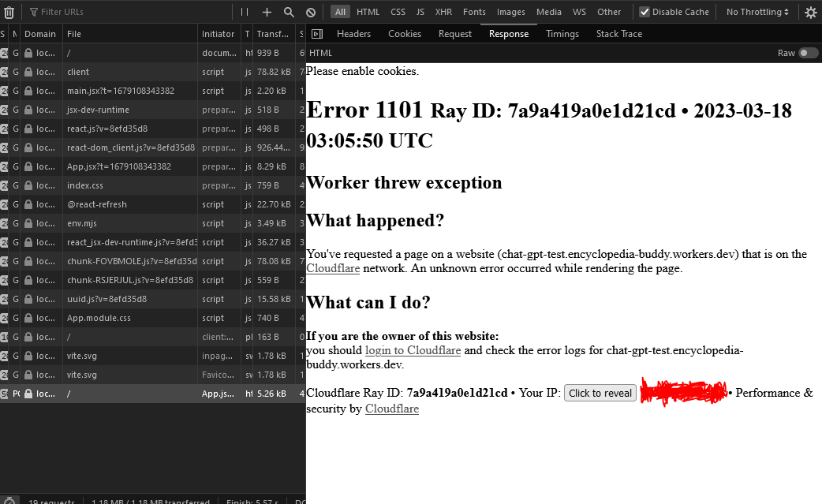The height and width of the screenshot is (504, 822).
Task: Select the chunk-FOVBMOLE.js request row
Action: point(152,261)
